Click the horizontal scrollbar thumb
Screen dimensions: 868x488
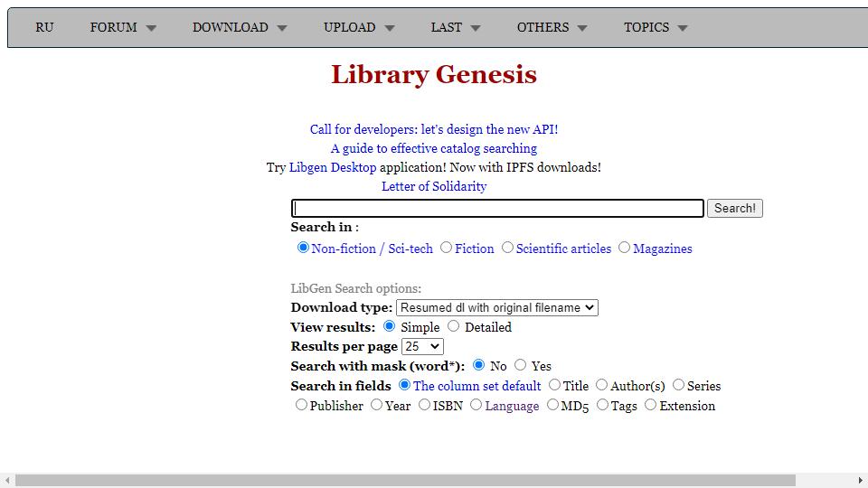[405, 480]
